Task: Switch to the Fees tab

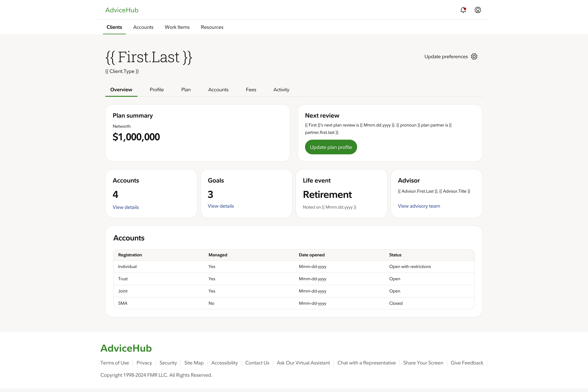Action: coord(251,89)
